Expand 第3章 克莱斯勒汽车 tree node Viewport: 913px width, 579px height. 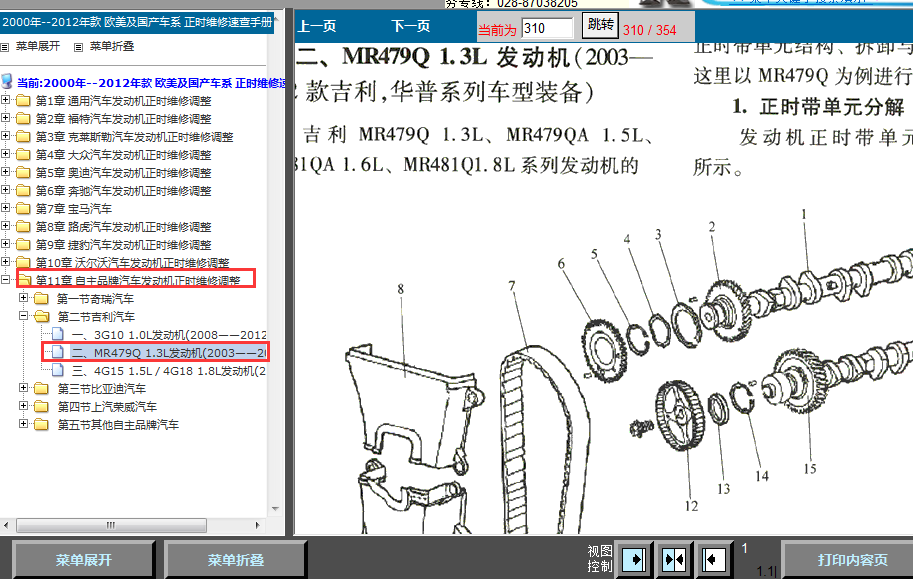(5, 136)
